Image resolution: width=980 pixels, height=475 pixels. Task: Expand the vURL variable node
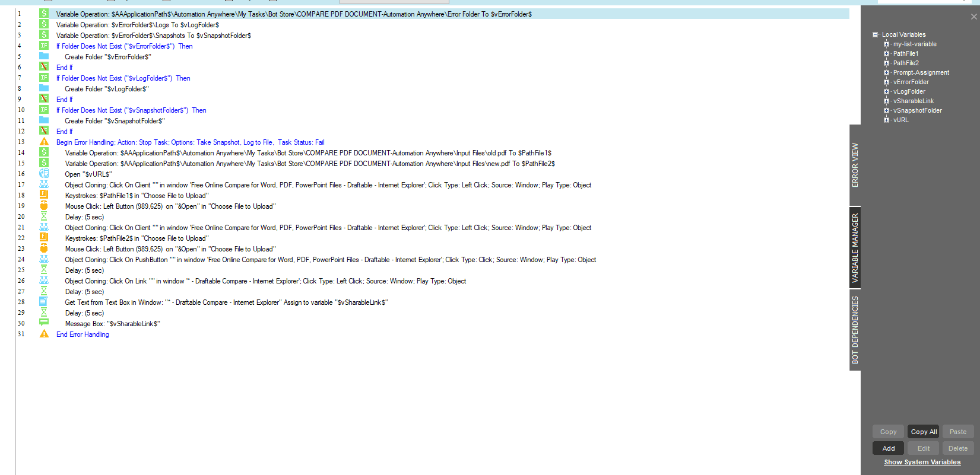(x=887, y=120)
